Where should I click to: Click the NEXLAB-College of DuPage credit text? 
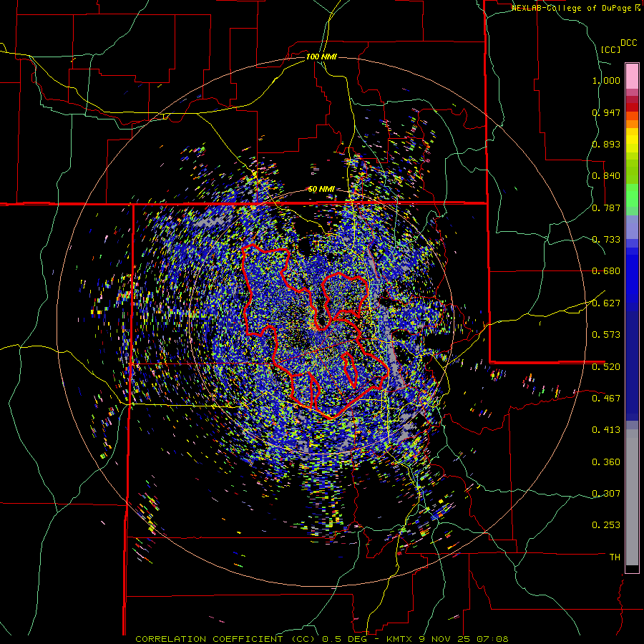[571, 8]
